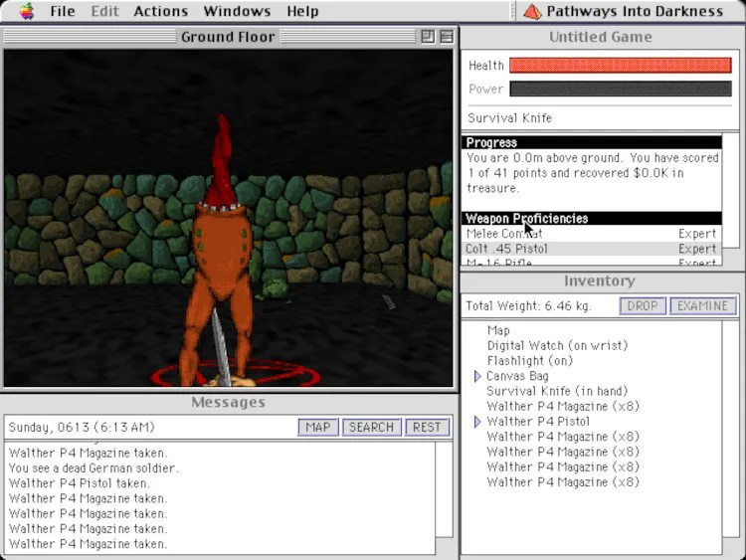Click the Messages log scrollbar

(444, 490)
